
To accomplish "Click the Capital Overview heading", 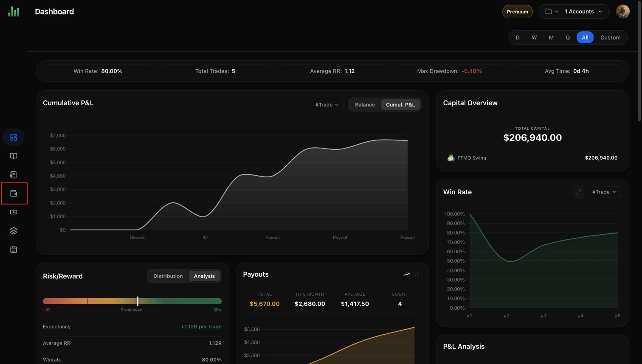I will [470, 103].
